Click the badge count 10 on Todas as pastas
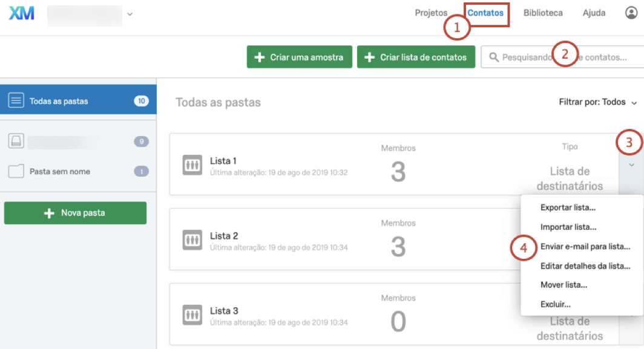Screen dimensions: 644x349 click(141, 100)
